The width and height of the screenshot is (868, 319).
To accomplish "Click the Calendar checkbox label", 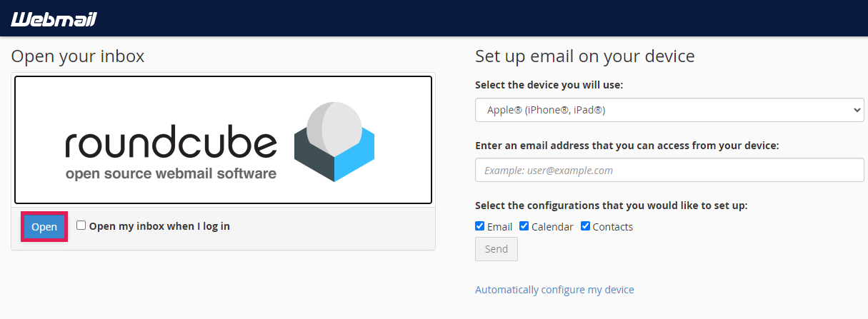I will pos(552,227).
